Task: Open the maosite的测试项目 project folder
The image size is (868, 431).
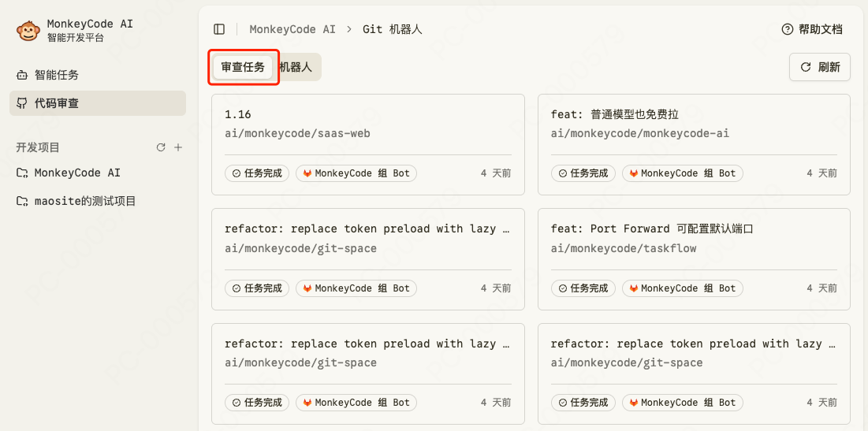Action: point(84,201)
